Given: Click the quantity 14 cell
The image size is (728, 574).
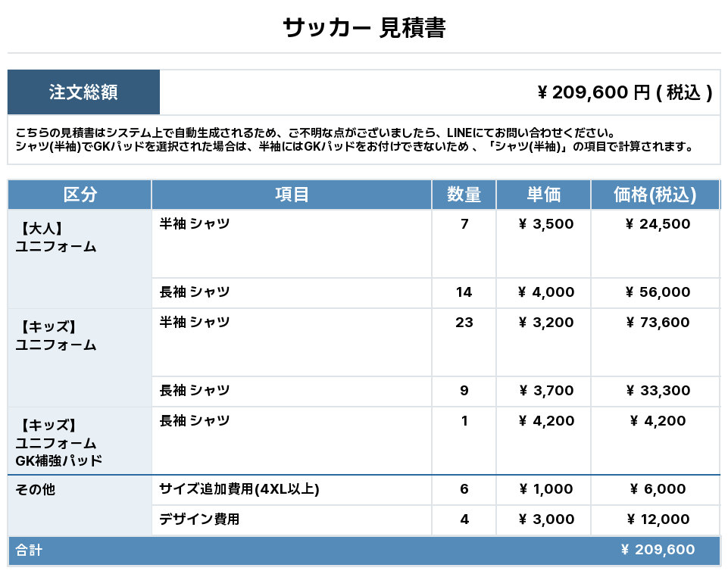Looking at the screenshot, I should point(464,292).
